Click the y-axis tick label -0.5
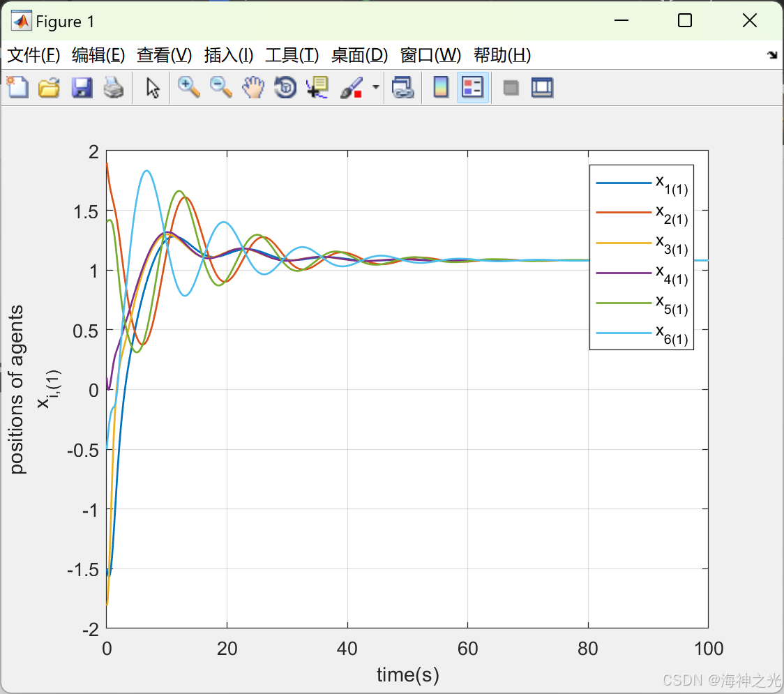The width and height of the screenshot is (784, 694). pos(83,451)
